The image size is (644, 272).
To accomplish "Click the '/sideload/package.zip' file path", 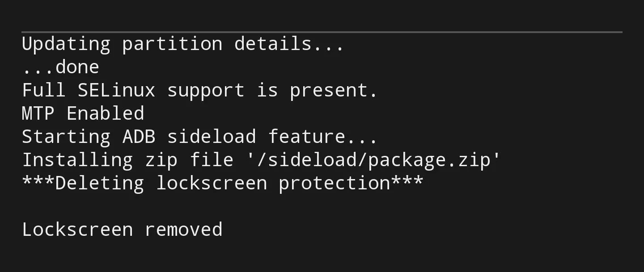I will coord(373,160).
